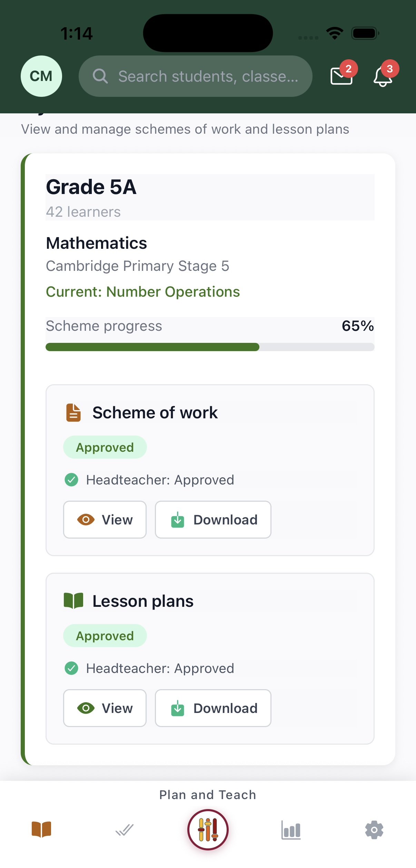This screenshot has height=868, width=416.
Task: Open the notifications bell icon
Action: 383,76
